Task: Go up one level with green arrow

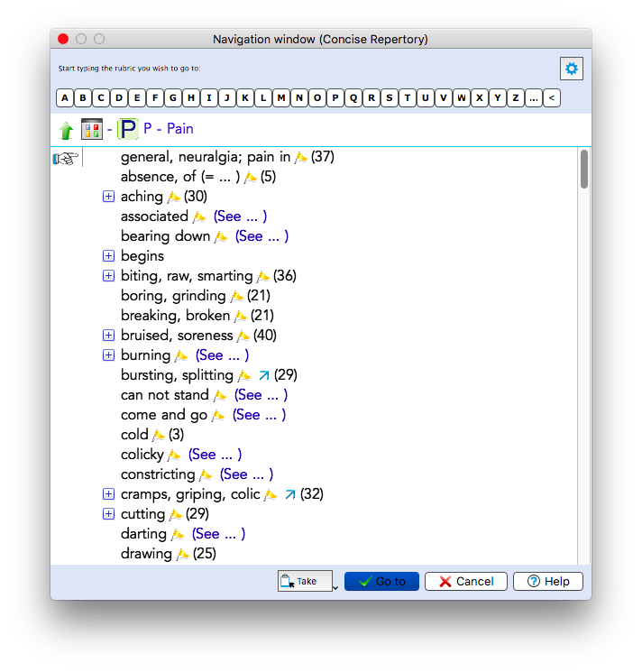Action: (x=66, y=130)
